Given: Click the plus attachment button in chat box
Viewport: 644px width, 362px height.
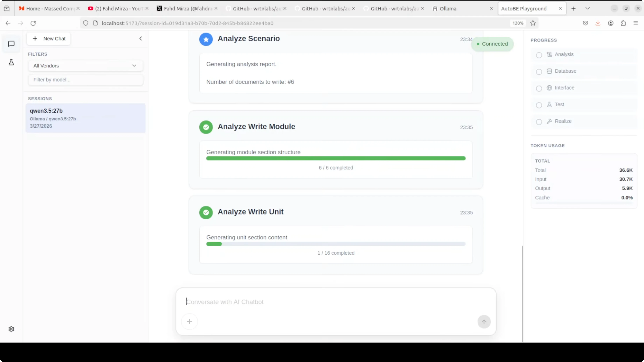Looking at the screenshot, I should click(x=189, y=322).
